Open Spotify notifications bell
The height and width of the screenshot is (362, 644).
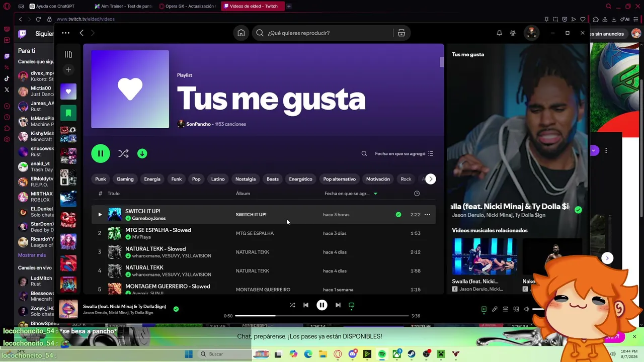pos(499,33)
